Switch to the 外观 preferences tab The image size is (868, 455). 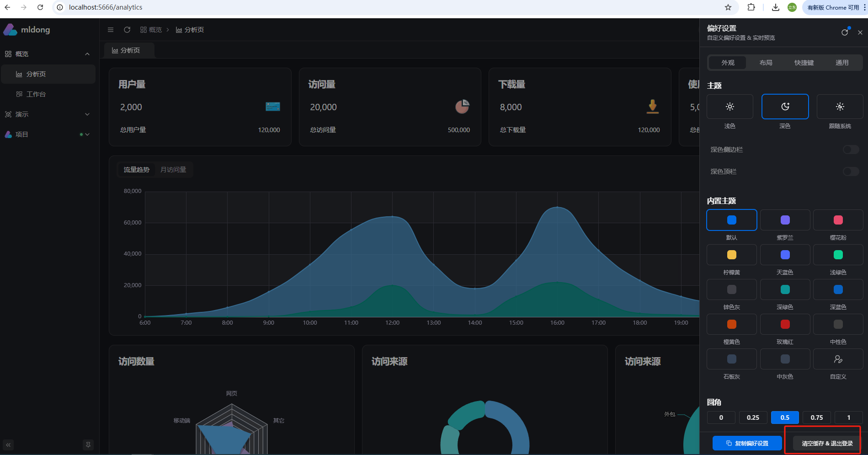click(x=728, y=63)
